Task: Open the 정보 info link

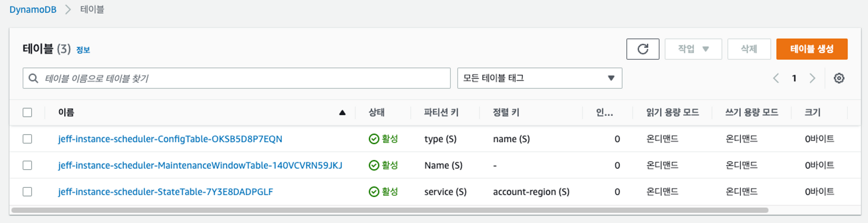Action: tap(83, 50)
